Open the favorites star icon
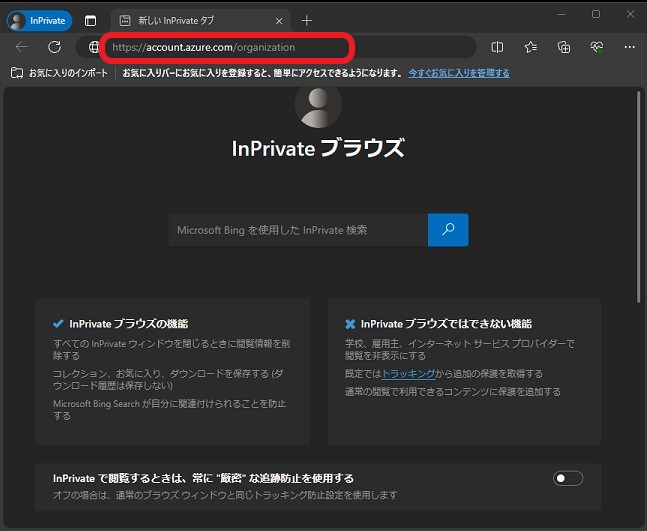 (x=531, y=47)
